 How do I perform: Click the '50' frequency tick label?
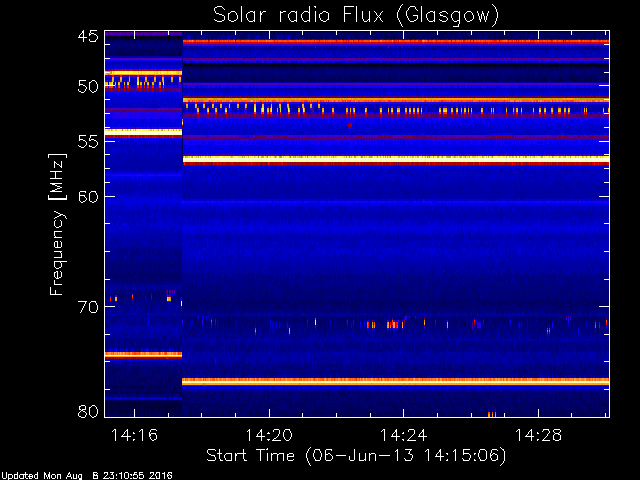pyautogui.click(x=88, y=87)
